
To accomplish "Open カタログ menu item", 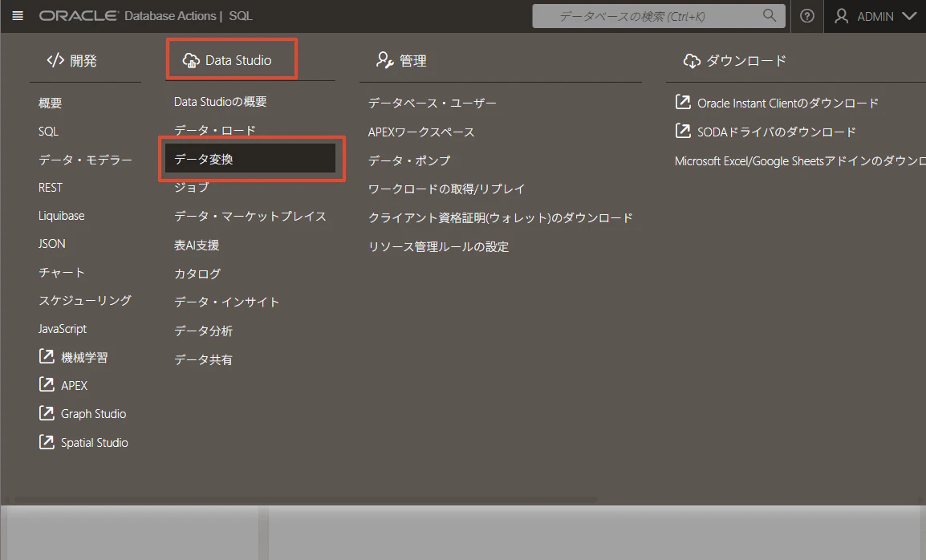I will [x=197, y=274].
